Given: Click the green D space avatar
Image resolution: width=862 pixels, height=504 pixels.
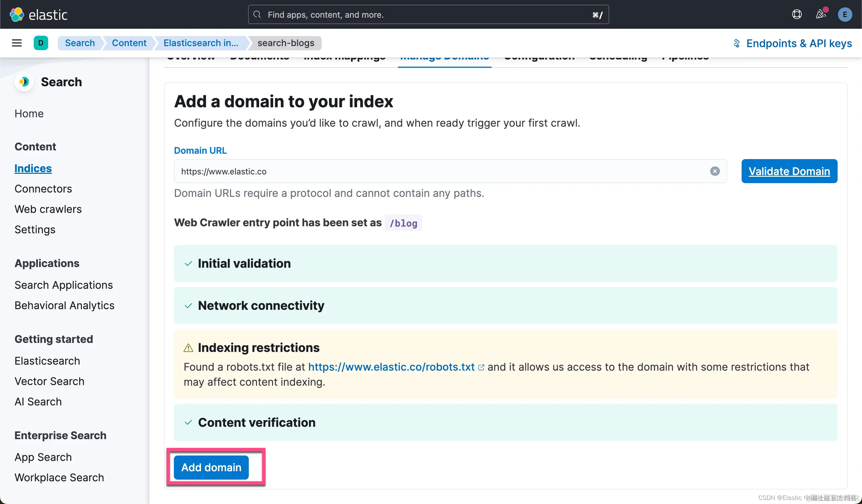Looking at the screenshot, I should [x=41, y=43].
